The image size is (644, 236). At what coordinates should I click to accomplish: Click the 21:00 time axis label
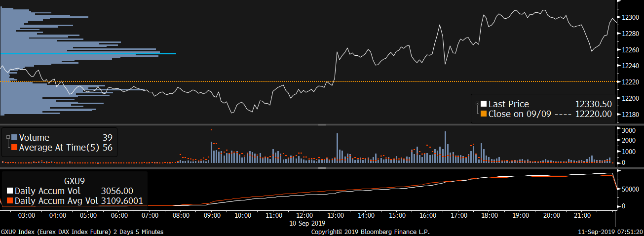[582, 216]
